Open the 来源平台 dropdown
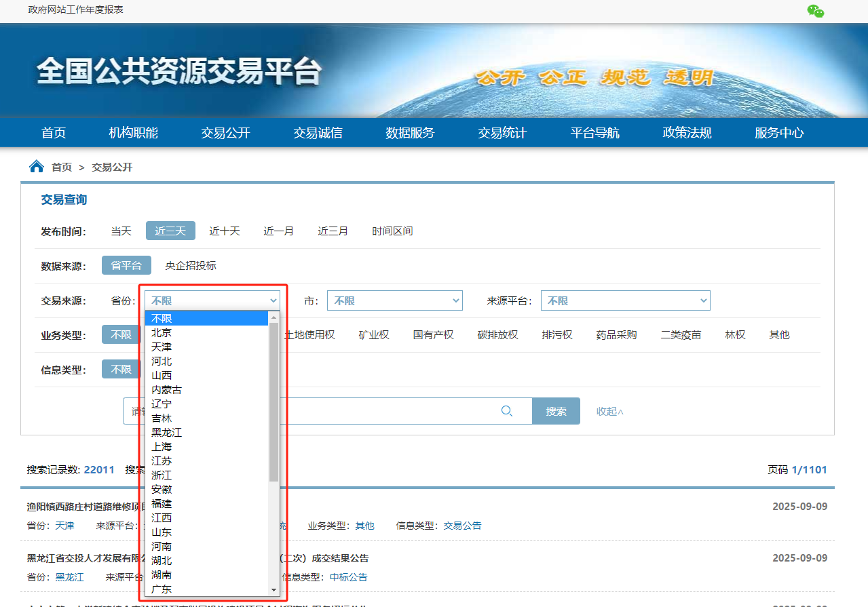The width and height of the screenshot is (868, 607). pyautogui.click(x=626, y=300)
